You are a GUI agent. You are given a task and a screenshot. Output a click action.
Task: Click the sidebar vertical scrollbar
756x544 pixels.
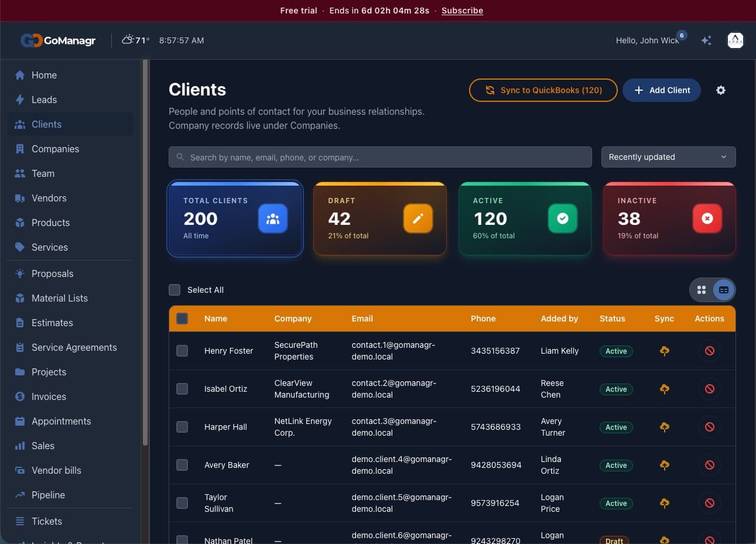[145, 253]
